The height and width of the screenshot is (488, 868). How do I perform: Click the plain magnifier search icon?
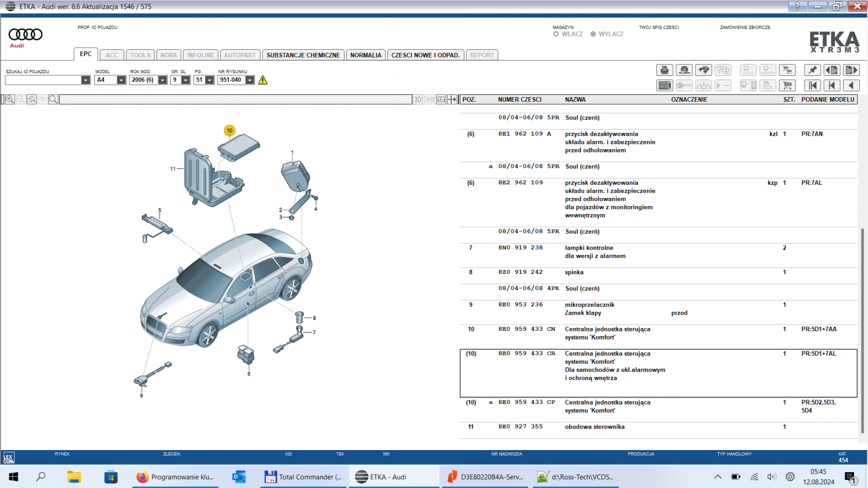pyautogui.click(x=53, y=99)
